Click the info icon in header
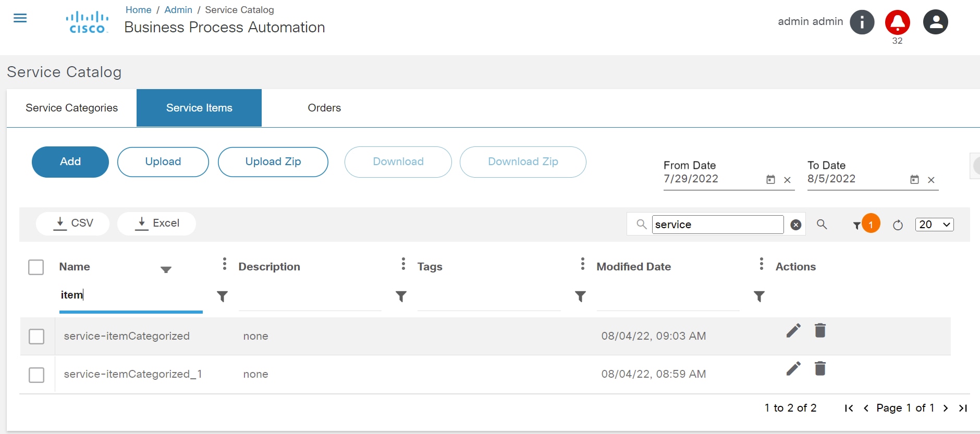Viewport: 980px width, 434px height. pyautogui.click(x=862, y=22)
